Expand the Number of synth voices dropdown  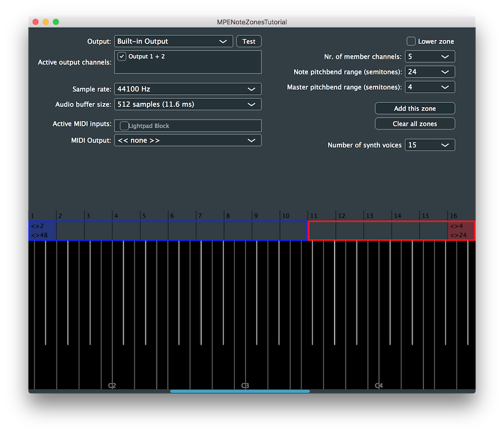pyautogui.click(x=429, y=145)
